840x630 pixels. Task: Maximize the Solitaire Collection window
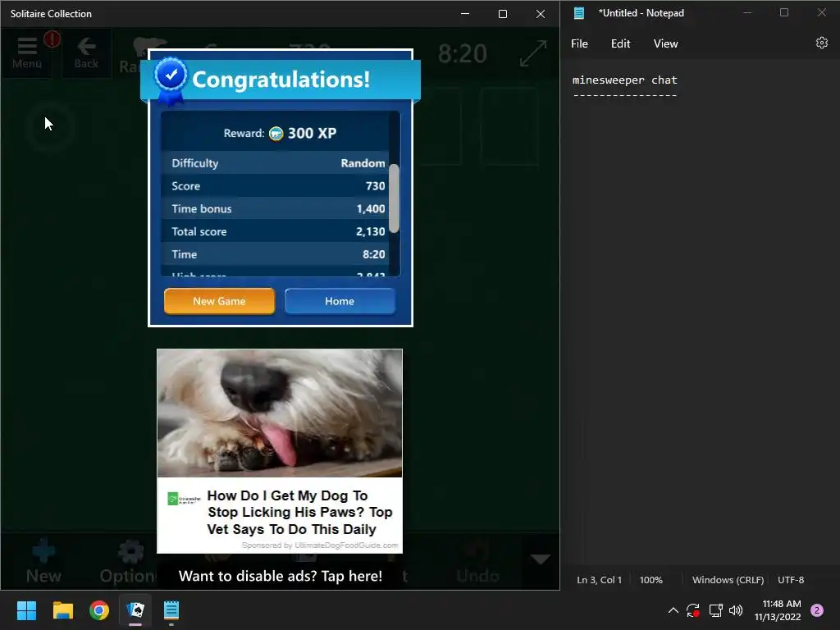[503, 14]
